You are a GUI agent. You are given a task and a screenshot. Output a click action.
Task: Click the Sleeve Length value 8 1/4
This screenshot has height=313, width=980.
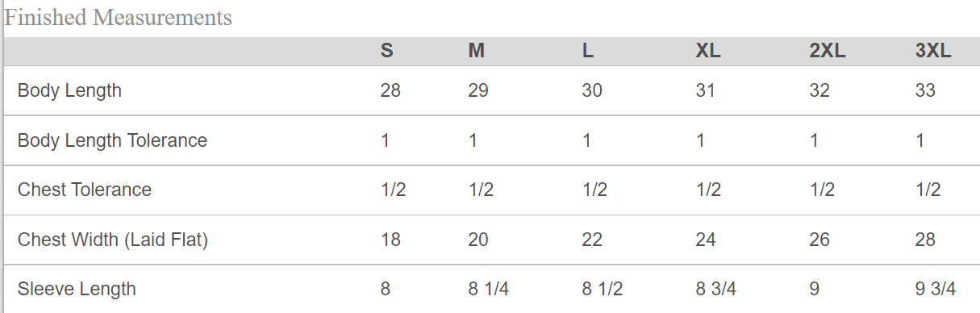(x=489, y=289)
